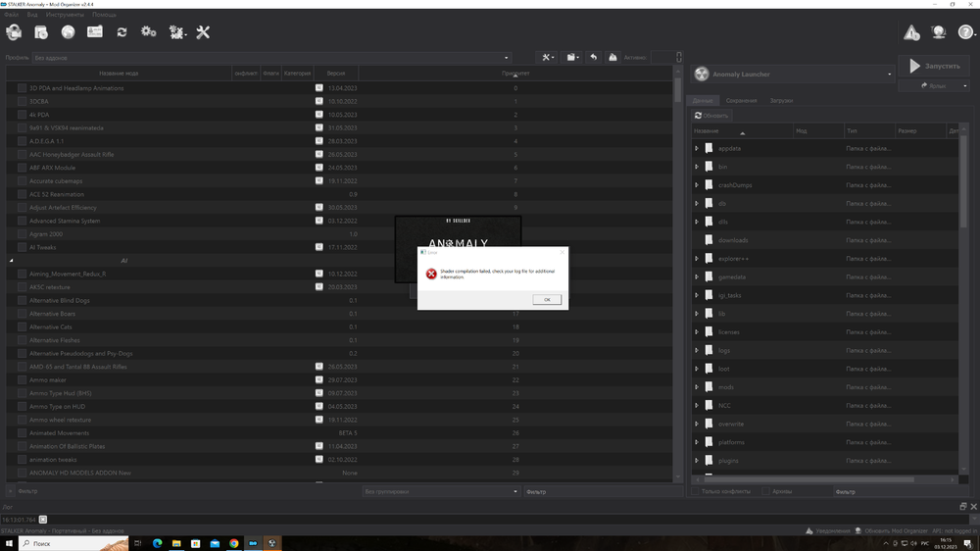Open the Без группировки grouping dropdown
The height and width of the screenshot is (551, 980).
pos(441,491)
